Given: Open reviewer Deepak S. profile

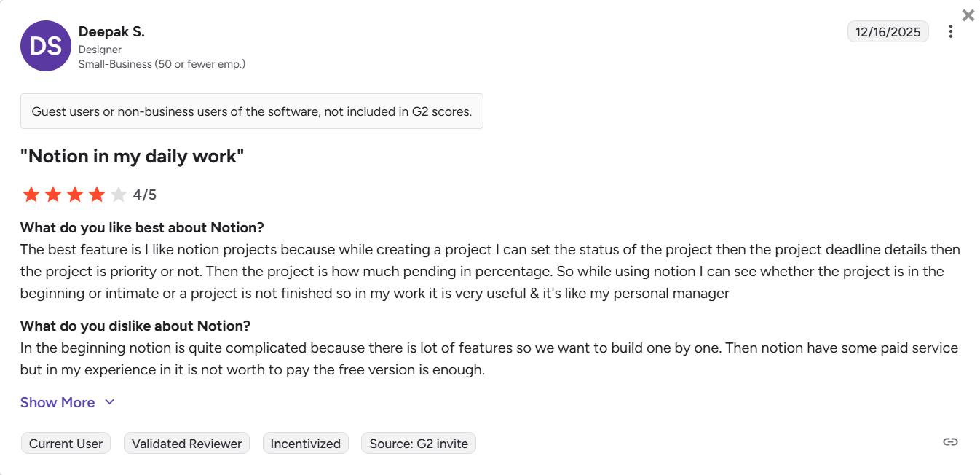Looking at the screenshot, I should (x=111, y=31).
